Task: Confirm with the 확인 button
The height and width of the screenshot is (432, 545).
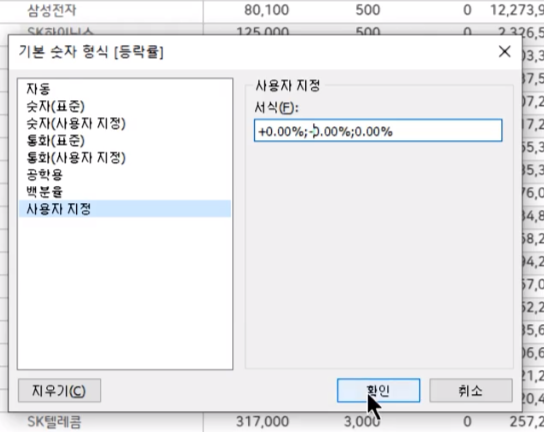Action: click(x=378, y=391)
